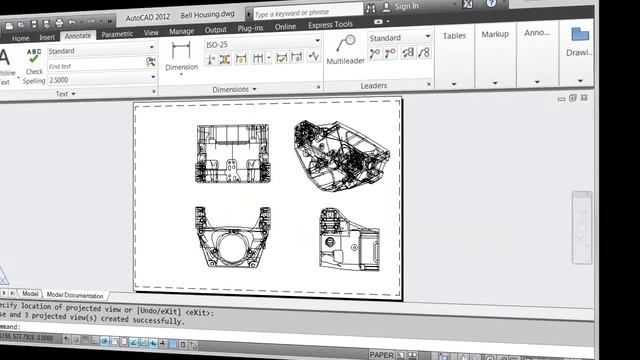The width and height of the screenshot is (640, 360).
Task: Expand the Markup panel arrow
Action: click(495, 83)
